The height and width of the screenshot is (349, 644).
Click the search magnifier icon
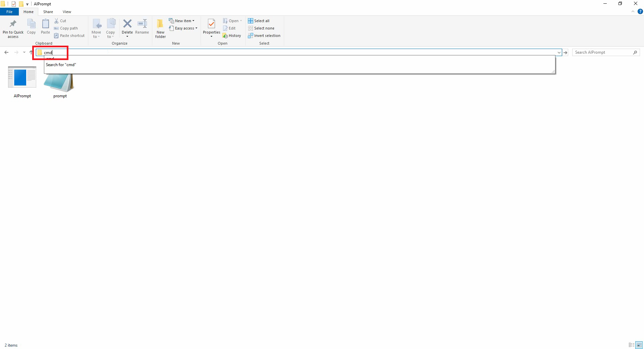click(x=635, y=52)
